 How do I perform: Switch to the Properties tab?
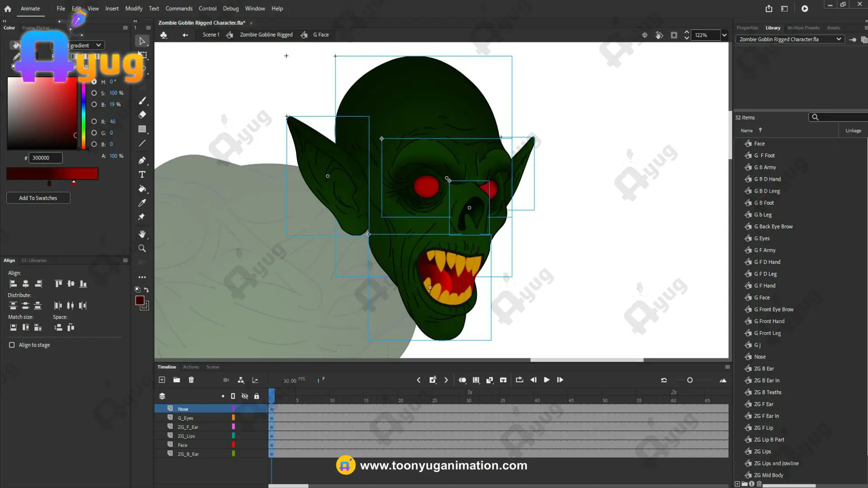pos(747,28)
